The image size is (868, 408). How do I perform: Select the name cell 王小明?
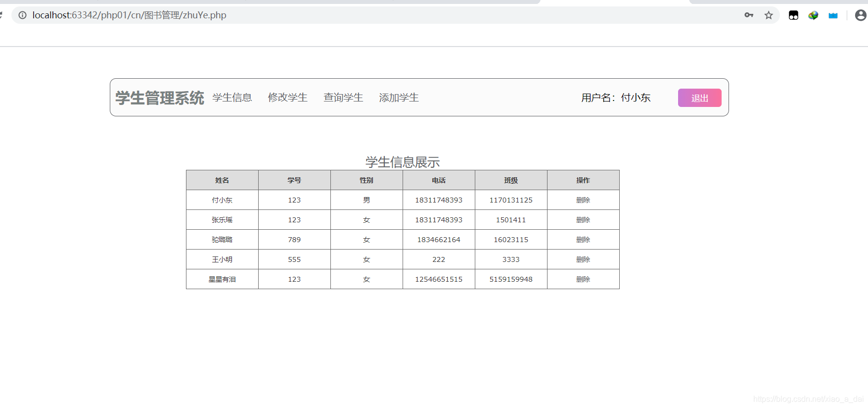coord(222,259)
